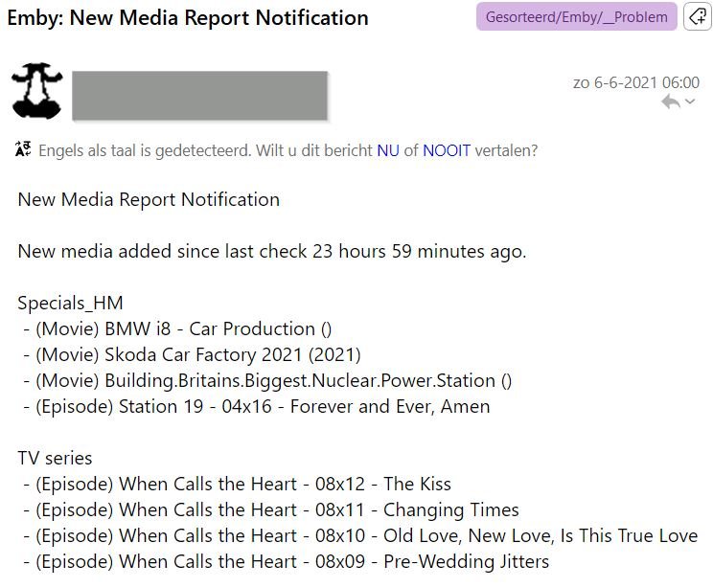The height and width of the screenshot is (588, 713).
Task: Click the add tag icon
Action: click(697, 16)
